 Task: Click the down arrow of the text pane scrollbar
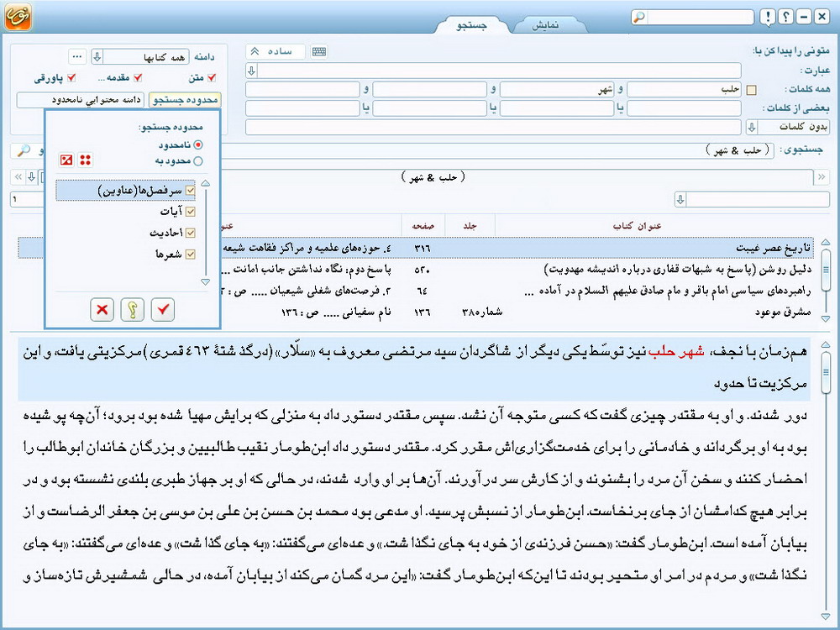coord(826,617)
